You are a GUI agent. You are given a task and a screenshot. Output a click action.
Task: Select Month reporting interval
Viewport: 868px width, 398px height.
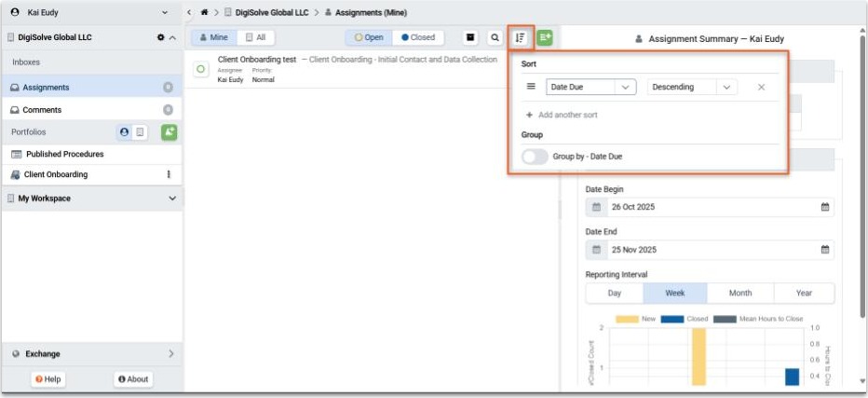coord(740,294)
